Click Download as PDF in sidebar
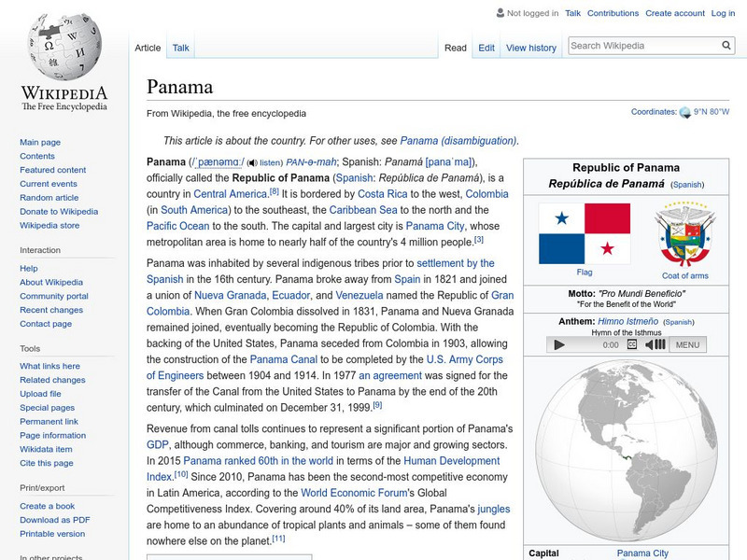 point(55,520)
